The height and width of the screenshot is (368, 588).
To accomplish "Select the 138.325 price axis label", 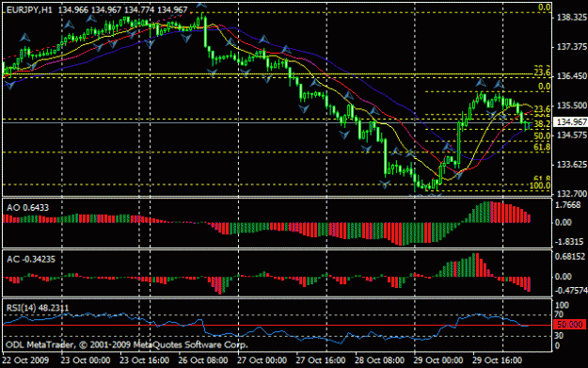I will [x=571, y=17].
